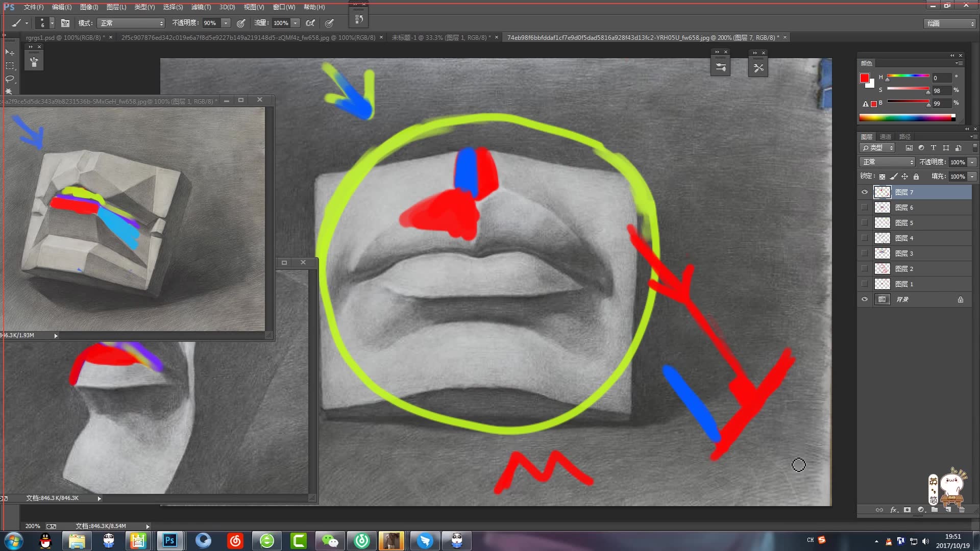Screen dimensions: 980x551
Task: Open the brush preset picker arrow
Action: tap(52, 23)
